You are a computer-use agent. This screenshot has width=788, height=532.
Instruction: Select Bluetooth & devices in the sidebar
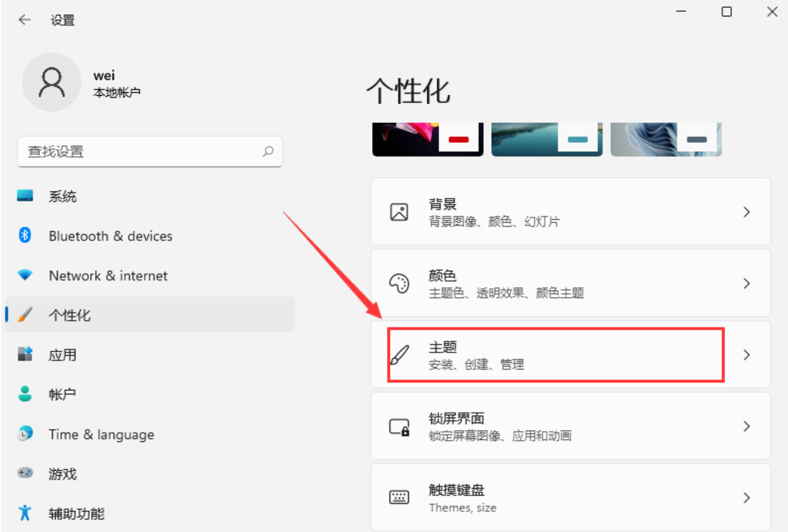coord(110,236)
